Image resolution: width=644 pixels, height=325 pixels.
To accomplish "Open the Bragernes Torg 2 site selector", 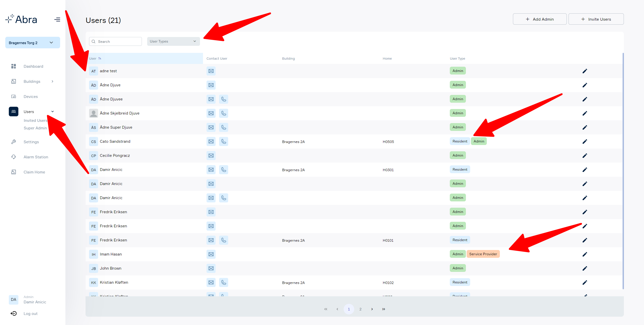I will click(32, 43).
